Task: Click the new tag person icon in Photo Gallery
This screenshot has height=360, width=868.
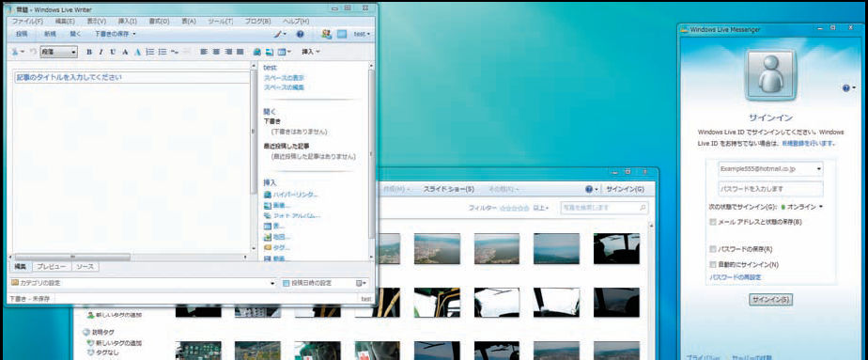Action: pos(91,315)
